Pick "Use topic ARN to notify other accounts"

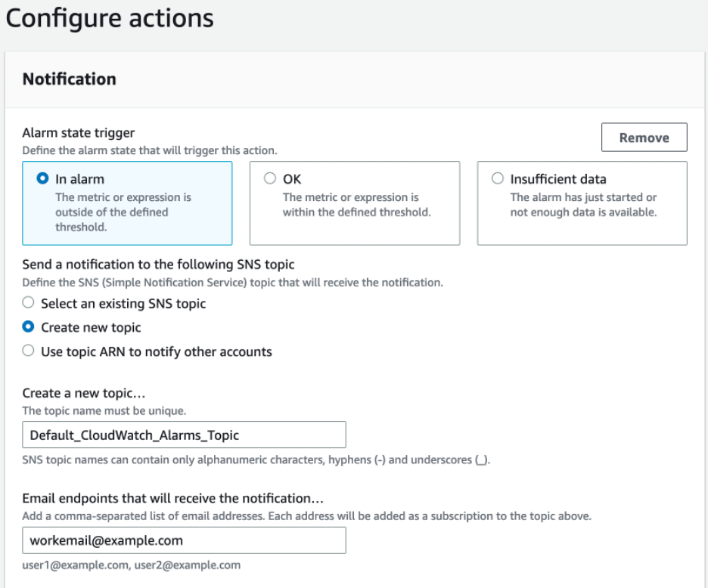(28, 351)
